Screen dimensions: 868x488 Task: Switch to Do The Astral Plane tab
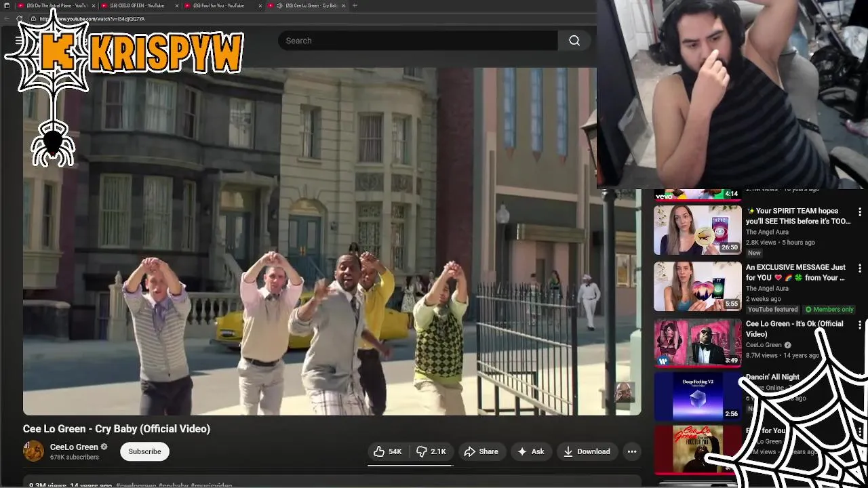[x=56, y=5]
